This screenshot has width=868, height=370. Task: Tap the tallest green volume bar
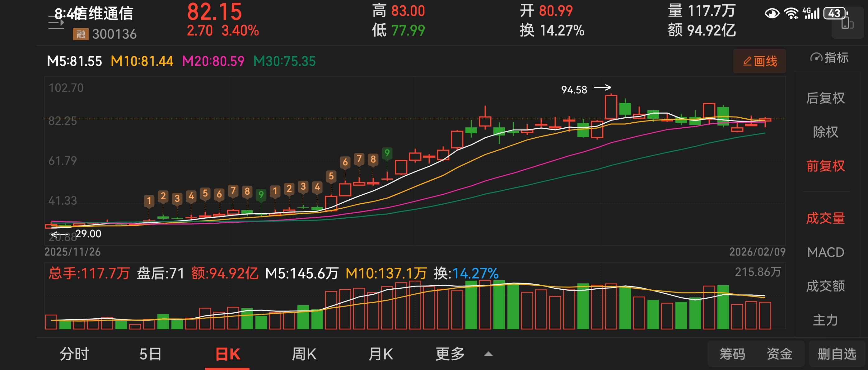499,304
